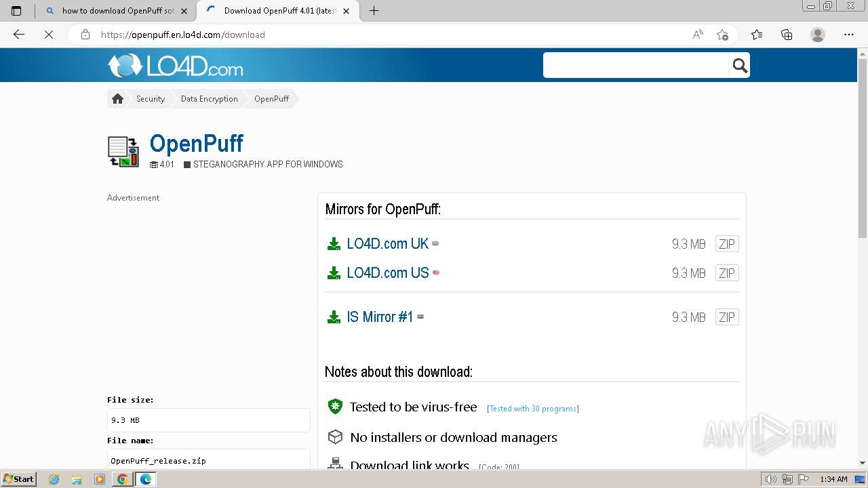Click the ZIP badge for LO4D.com UK

pos(727,244)
